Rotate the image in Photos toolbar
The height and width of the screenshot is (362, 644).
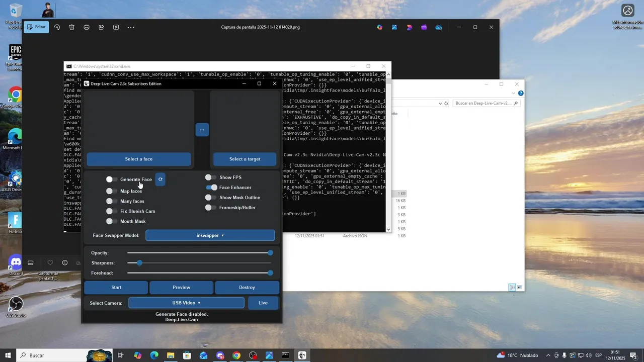(57, 27)
